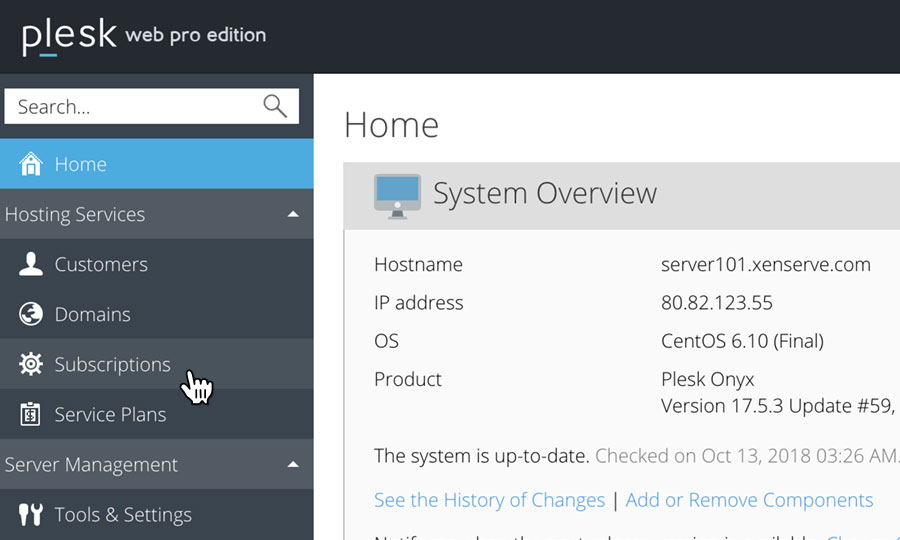Click the Subscriptions gear icon
900x540 pixels.
point(30,364)
